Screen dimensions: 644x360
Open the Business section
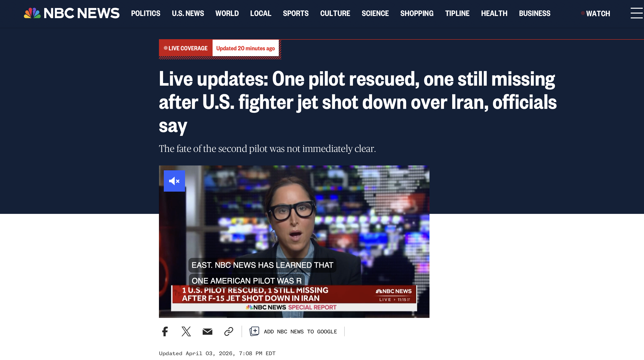535,13
